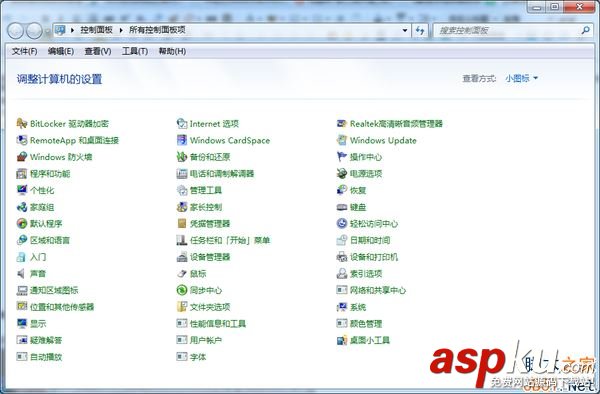Open the 帮助(H) menu
The image size is (600, 394).
tap(172, 51)
